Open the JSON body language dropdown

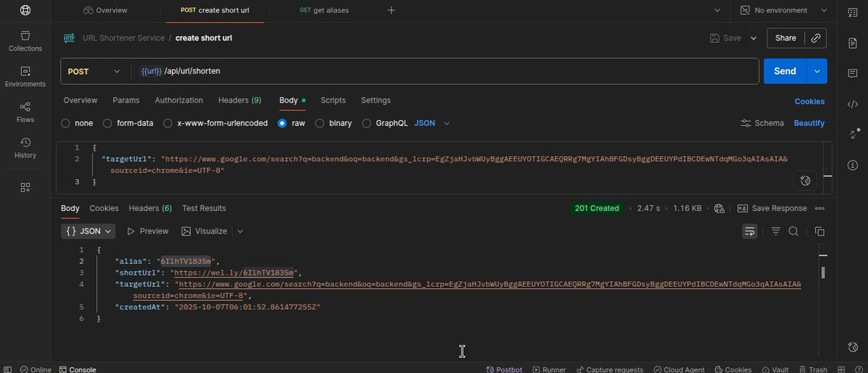click(x=432, y=123)
